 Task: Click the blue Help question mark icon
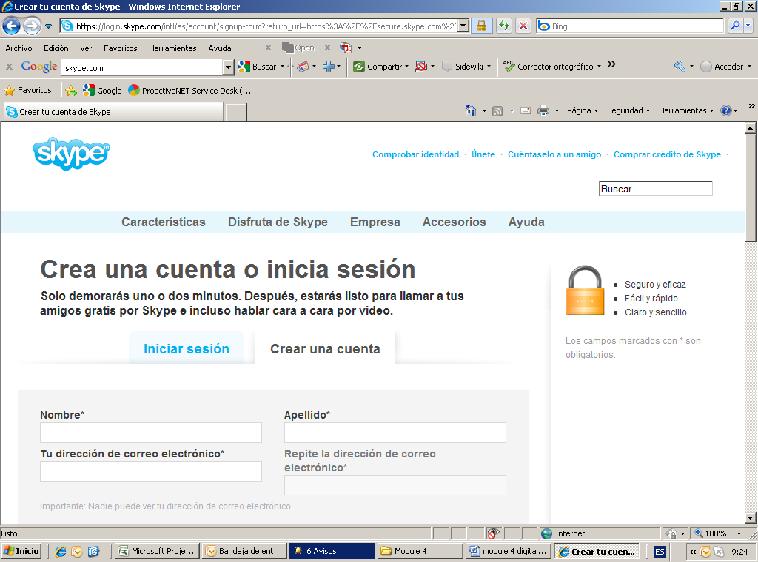(726, 111)
